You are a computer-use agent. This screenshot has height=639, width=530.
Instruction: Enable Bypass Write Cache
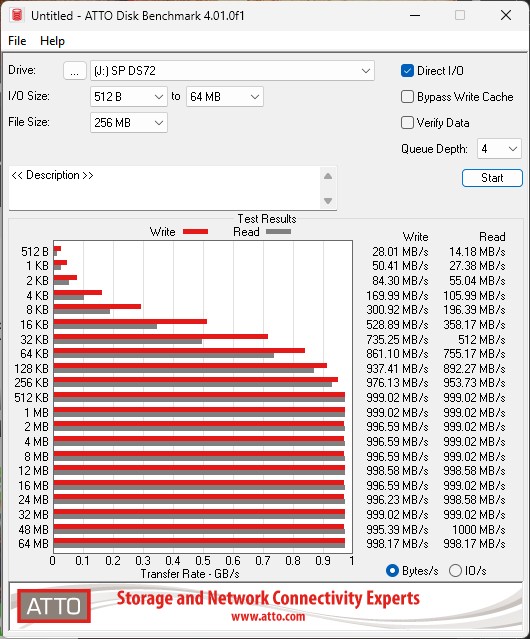click(407, 97)
